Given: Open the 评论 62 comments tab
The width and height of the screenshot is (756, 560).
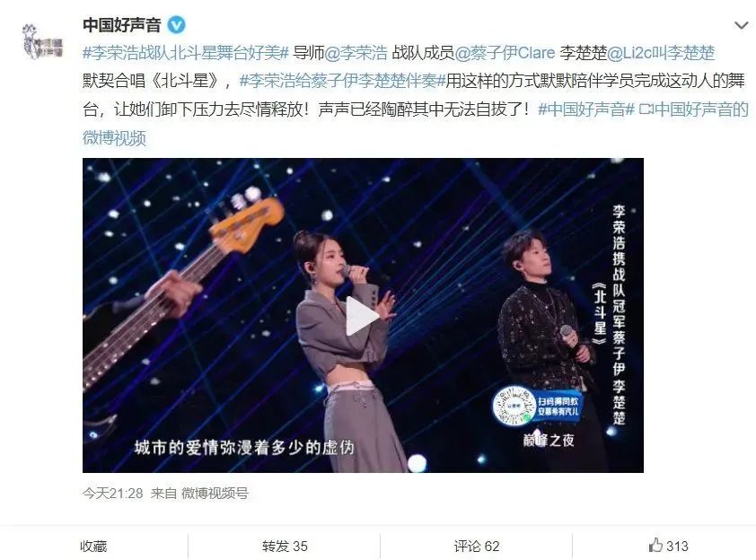Looking at the screenshot, I should (477, 546).
